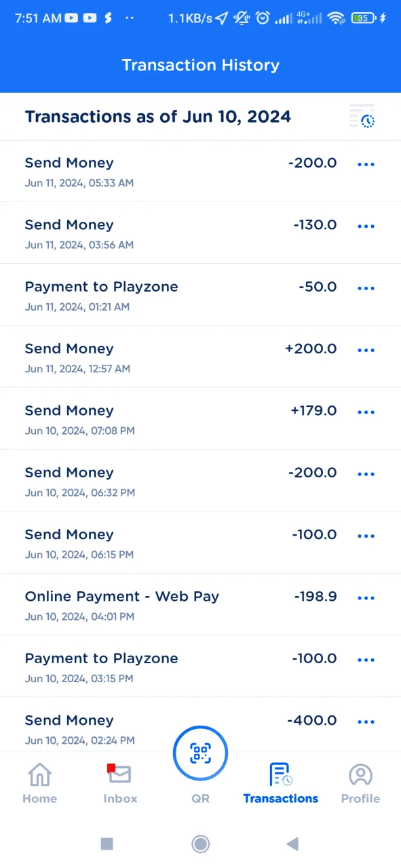Tap the Android back navigation button
Screen dimensions: 401x868
point(292,844)
